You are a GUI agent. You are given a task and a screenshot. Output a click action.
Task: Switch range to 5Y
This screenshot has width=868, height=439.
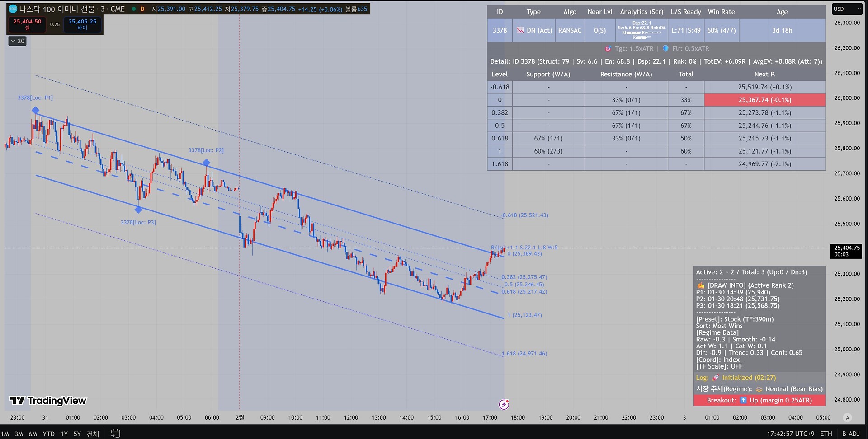77,434
